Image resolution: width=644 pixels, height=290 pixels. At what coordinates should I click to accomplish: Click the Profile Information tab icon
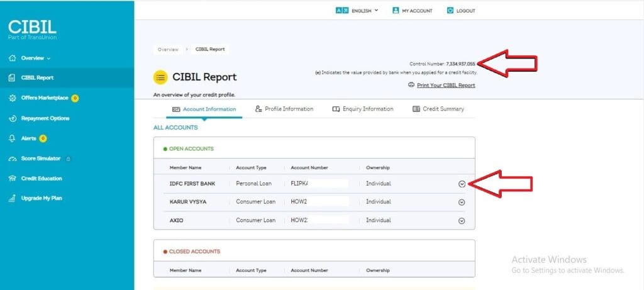click(258, 109)
